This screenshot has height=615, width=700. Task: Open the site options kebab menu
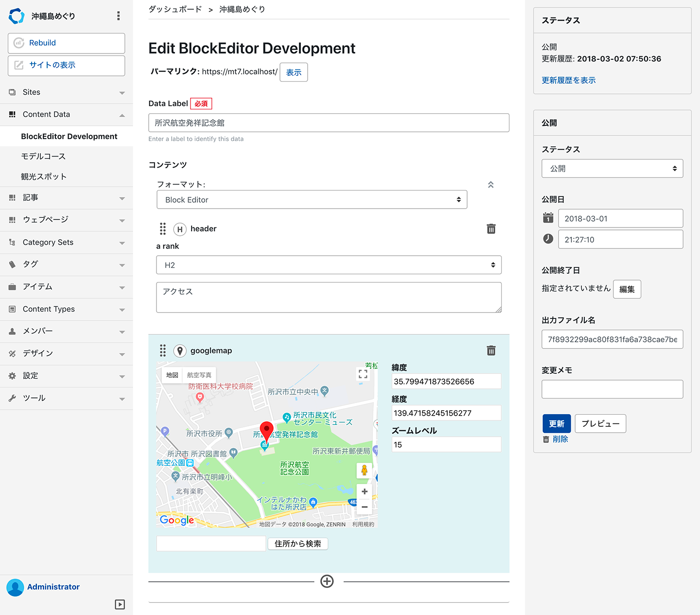point(118,16)
